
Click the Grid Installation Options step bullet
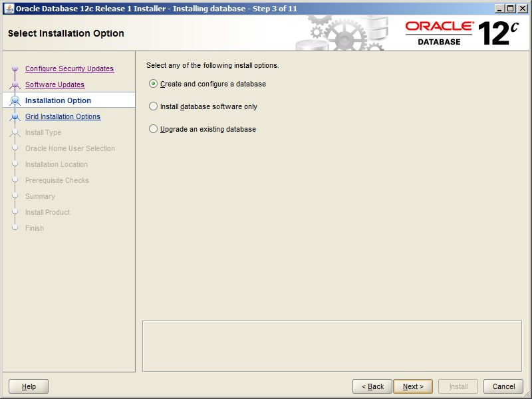(x=15, y=116)
